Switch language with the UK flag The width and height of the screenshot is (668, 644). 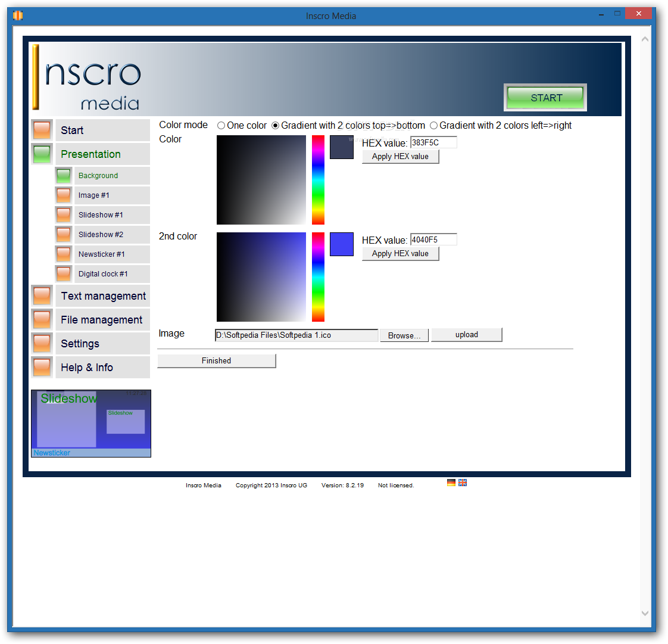click(463, 483)
